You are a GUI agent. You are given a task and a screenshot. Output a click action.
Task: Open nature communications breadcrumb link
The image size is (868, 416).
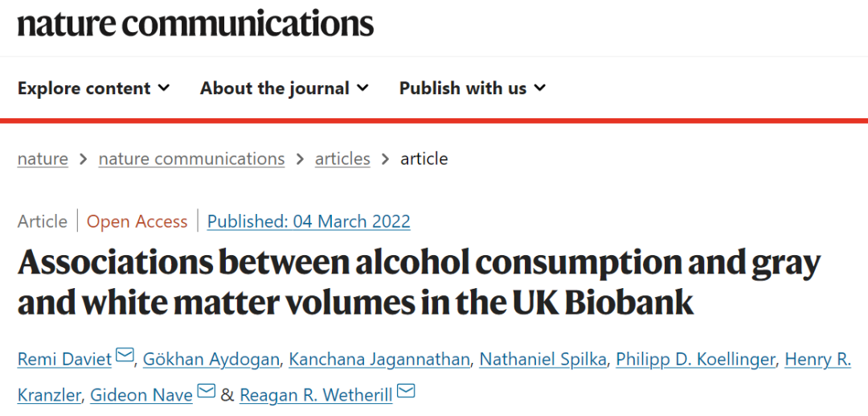[x=191, y=159]
